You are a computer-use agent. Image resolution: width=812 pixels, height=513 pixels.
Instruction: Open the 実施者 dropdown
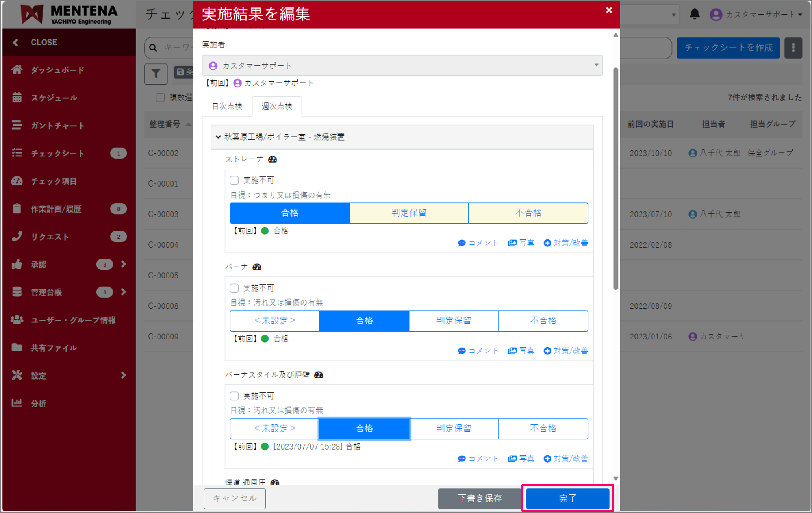click(402, 65)
